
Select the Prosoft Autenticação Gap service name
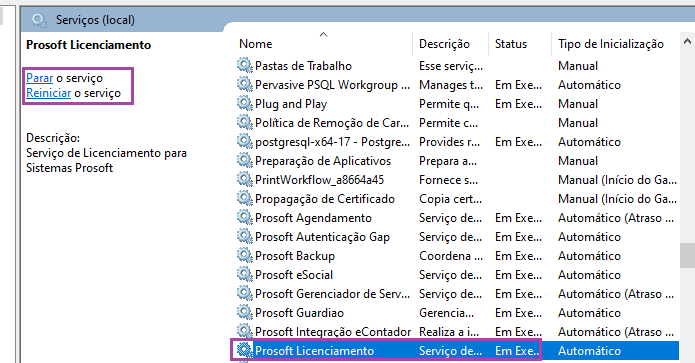point(322,238)
